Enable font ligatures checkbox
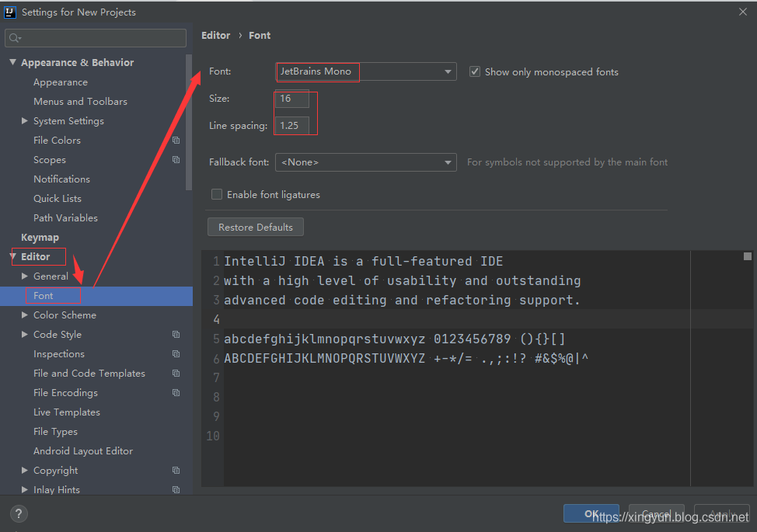 coord(217,194)
